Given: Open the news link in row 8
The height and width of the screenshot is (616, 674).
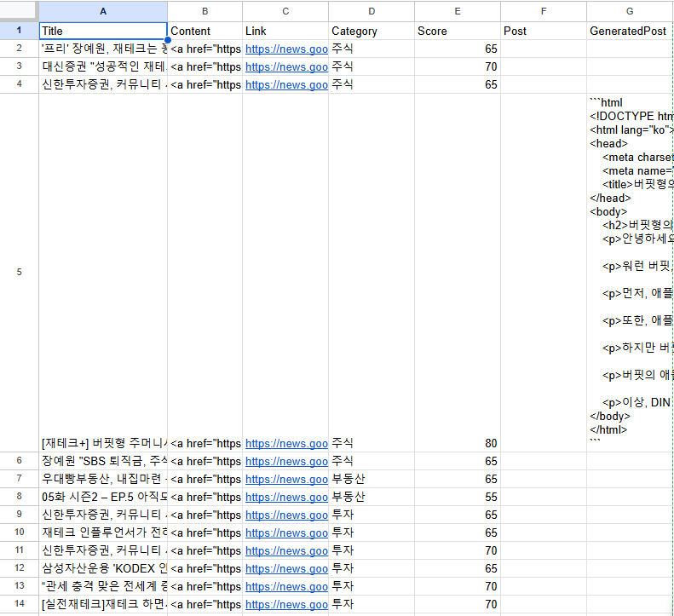Looking at the screenshot, I should [286, 498].
